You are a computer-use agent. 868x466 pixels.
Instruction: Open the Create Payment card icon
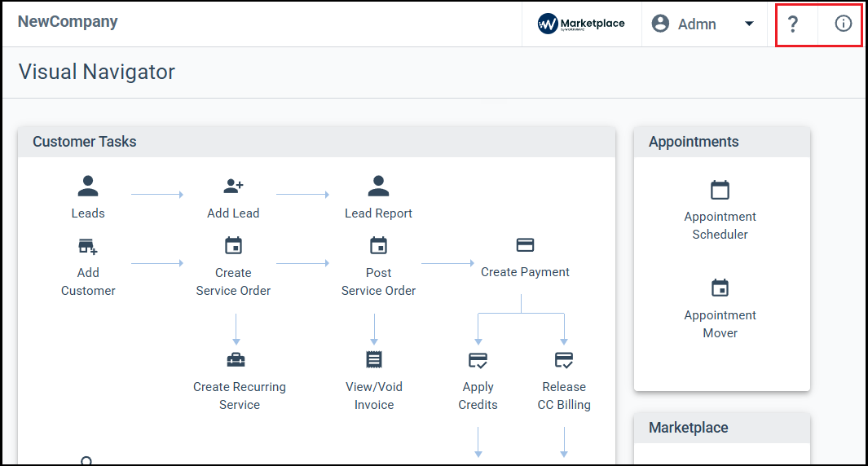525,245
